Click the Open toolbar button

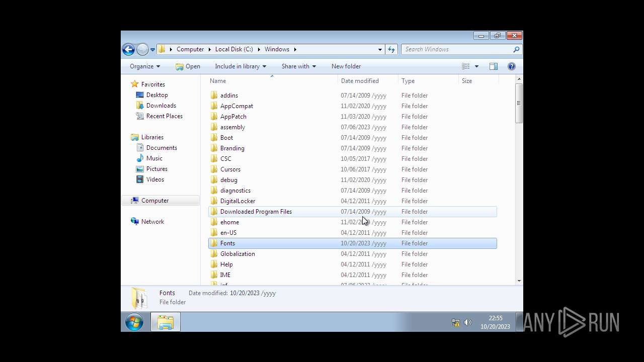coord(188,66)
